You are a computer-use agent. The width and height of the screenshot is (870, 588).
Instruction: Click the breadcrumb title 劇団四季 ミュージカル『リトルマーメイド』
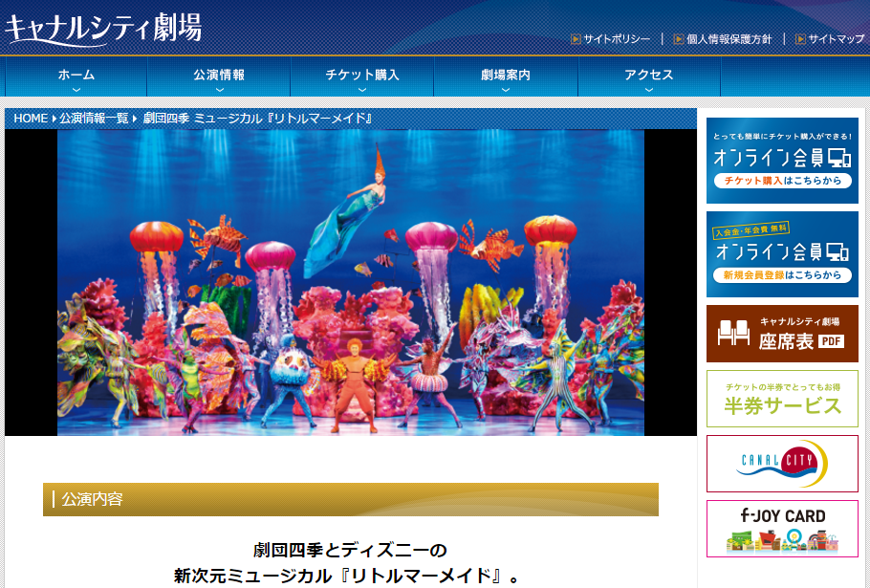point(257,119)
